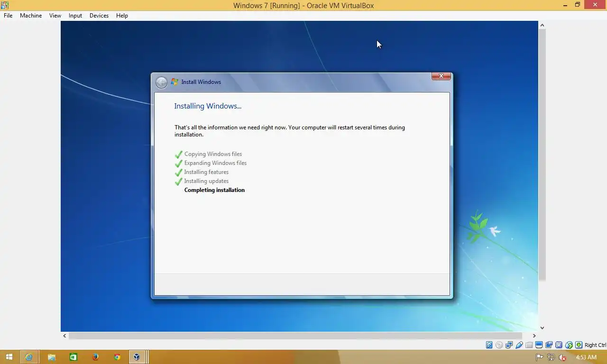Viewport: 607px width, 364px height.
Task: Click the vertical scrollbar down arrow
Action: tap(542, 328)
